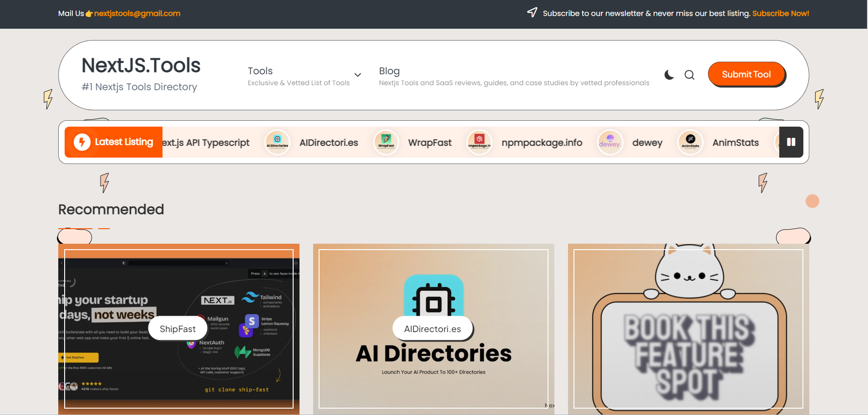Click the Blog description about SaaS reviews
868x415 pixels.
(514, 83)
